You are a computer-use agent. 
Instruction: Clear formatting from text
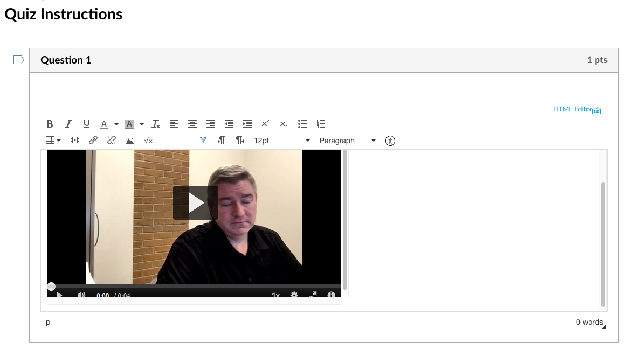pos(156,124)
